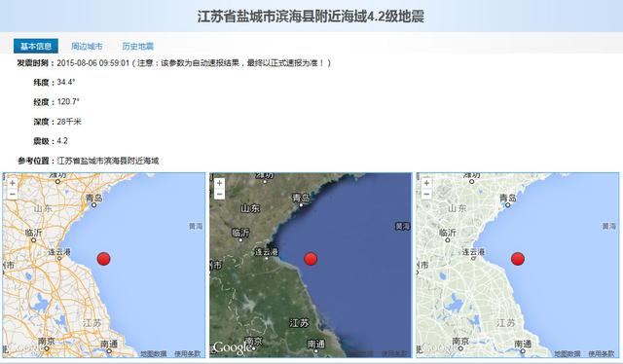The image size is (623, 364).
Task: Open 使用条款 link on left map
Action: click(x=188, y=353)
